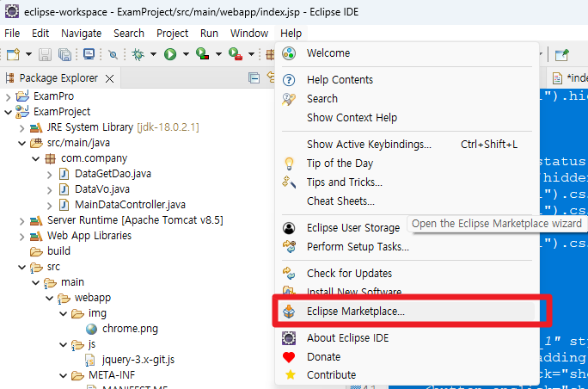This screenshot has width=588, height=389.
Task: Click the Save All toolbar icon
Action: 64,55
